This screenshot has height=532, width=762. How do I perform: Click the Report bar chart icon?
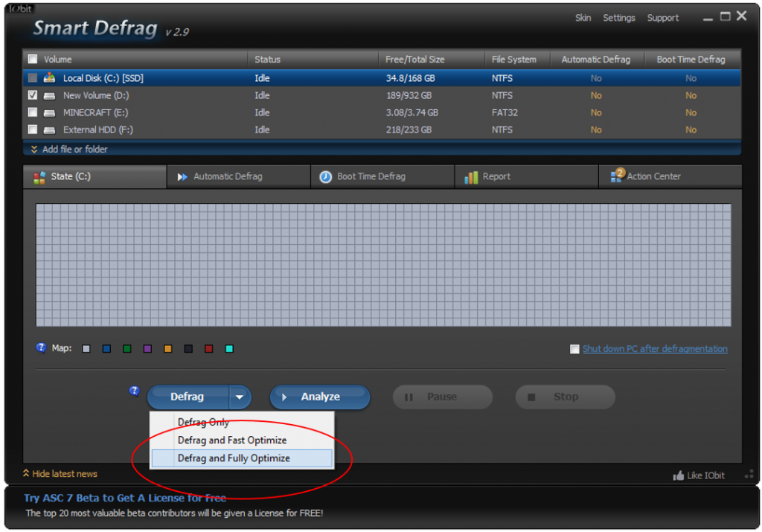[471, 177]
